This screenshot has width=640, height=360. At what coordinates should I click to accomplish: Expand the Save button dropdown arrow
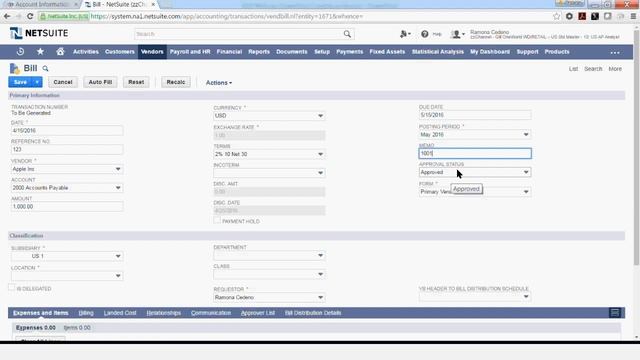tap(37, 82)
